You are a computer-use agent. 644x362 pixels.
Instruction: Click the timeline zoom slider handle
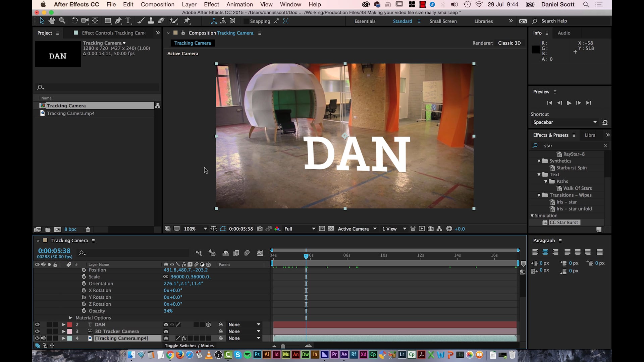pos(283,346)
